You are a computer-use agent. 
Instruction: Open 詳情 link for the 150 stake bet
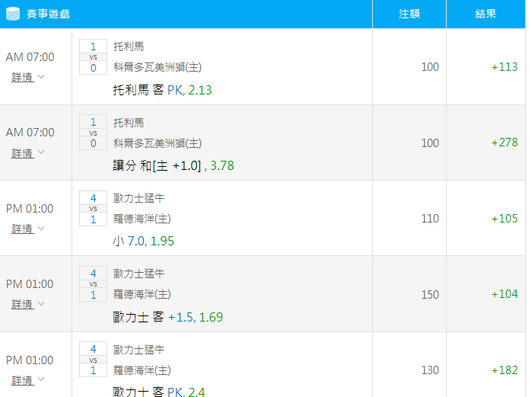click(x=22, y=304)
